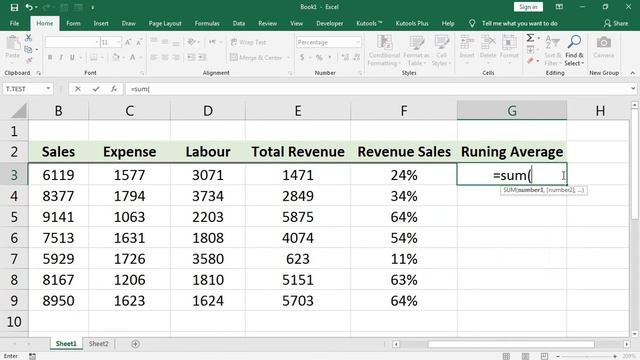Screen dimensions: 640x360
Task: Click the Clear eraser icon in Editing
Action: tap(530, 61)
